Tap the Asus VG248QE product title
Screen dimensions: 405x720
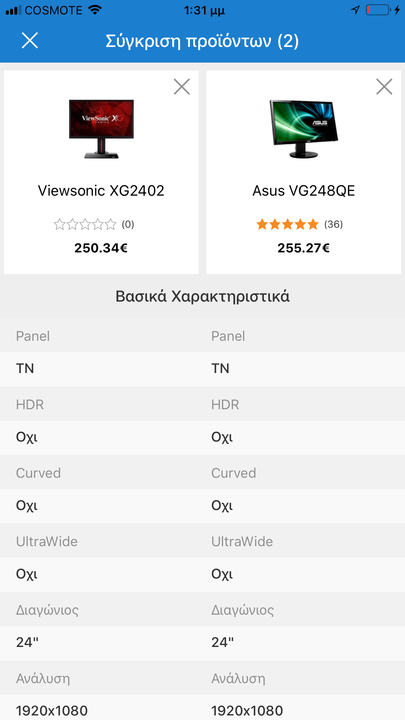tap(304, 191)
